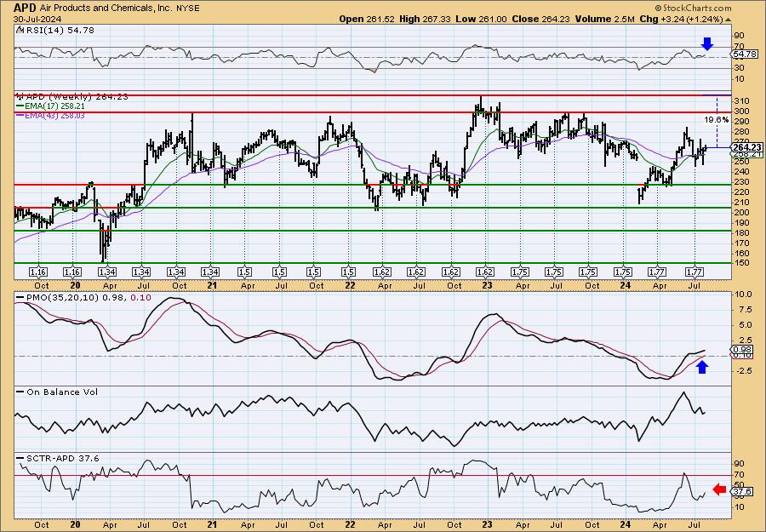This screenshot has width=766, height=532.
Task: Click the On Balance Vol legend line icon
Action: click(20, 392)
